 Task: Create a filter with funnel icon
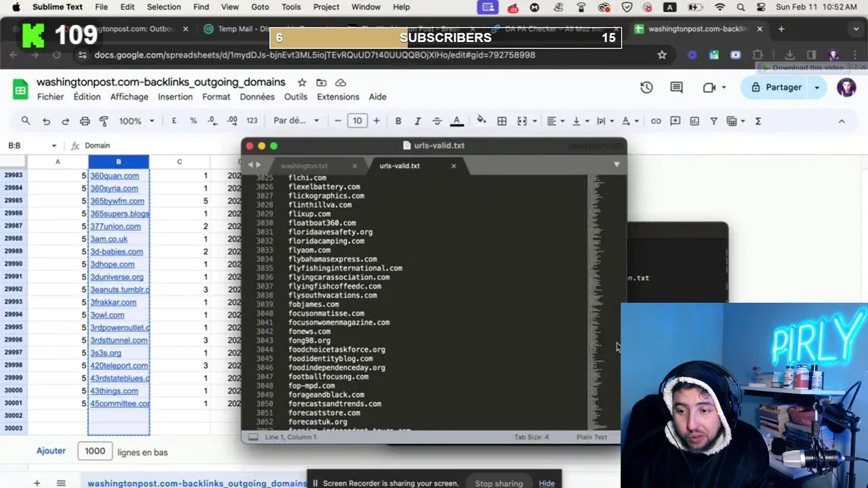713,121
